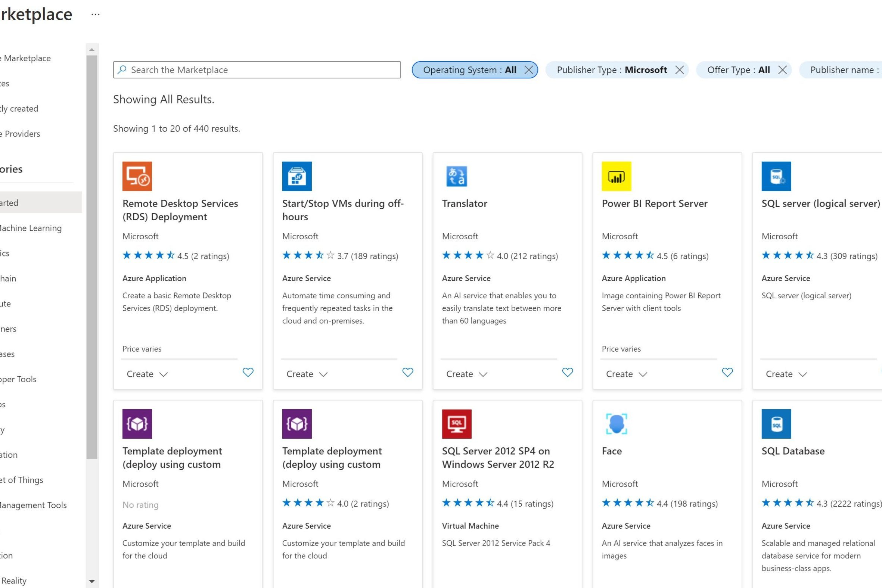Click the 4.4 (198 ratings) Face rating

click(659, 503)
